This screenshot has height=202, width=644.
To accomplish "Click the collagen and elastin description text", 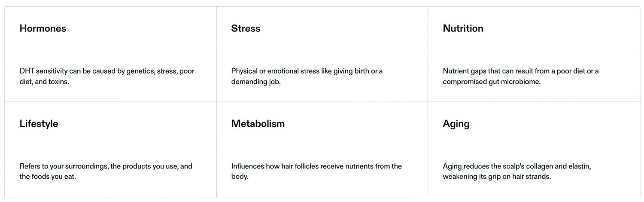I will pos(516,171).
